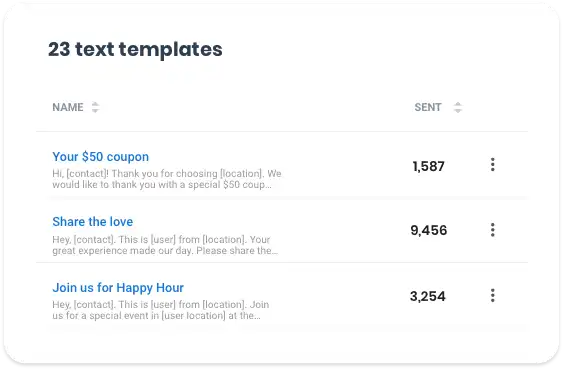Open three-dot menu for Share the love
Image resolution: width=563 pixels, height=370 pixels.
point(493,230)
